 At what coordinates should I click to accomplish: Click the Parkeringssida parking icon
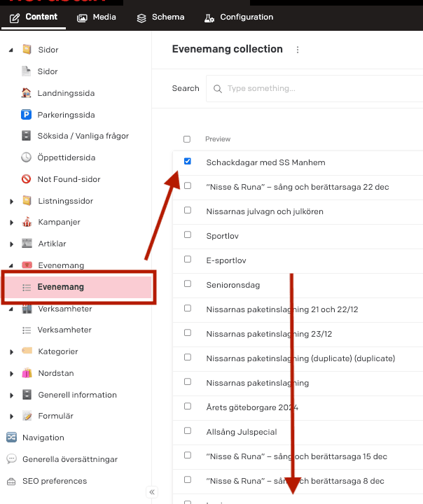pyautogui.click(x=27, y=115)
